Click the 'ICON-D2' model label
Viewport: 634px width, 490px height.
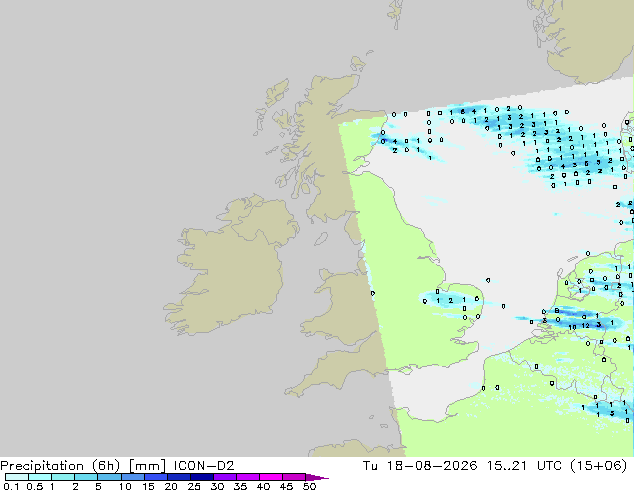click(x=204, y=466)
